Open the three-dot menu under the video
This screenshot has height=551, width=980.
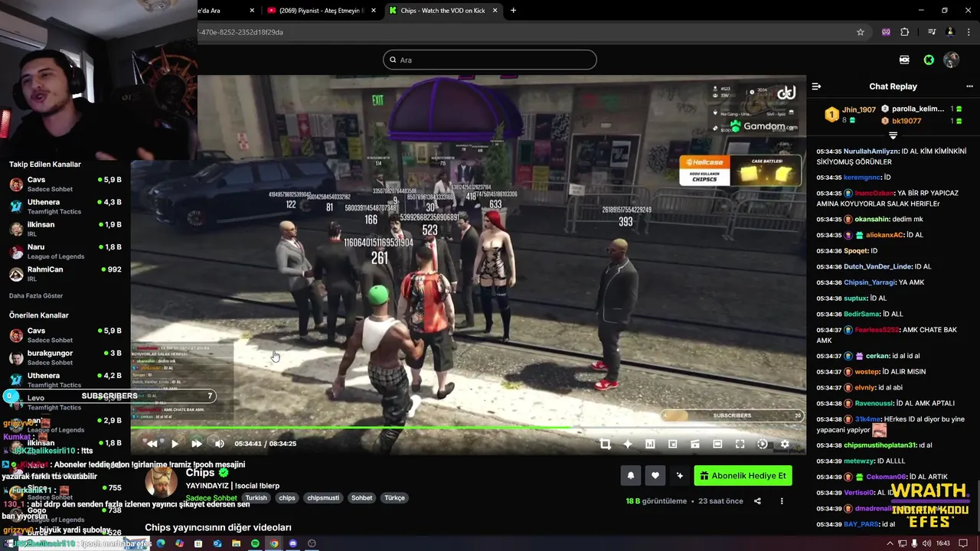coord(782,501)
